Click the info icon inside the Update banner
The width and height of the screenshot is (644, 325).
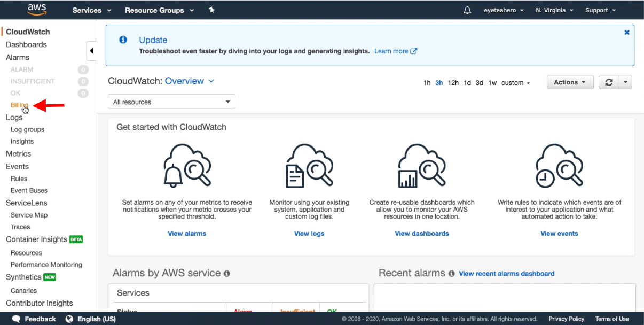point(123,40)
